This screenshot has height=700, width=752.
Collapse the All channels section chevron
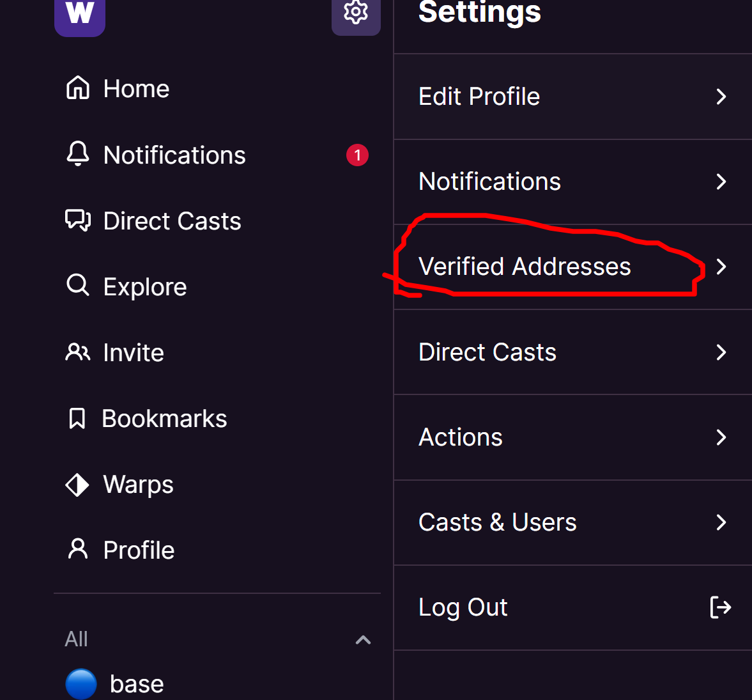pyautogui.click(x=363, y=639)
